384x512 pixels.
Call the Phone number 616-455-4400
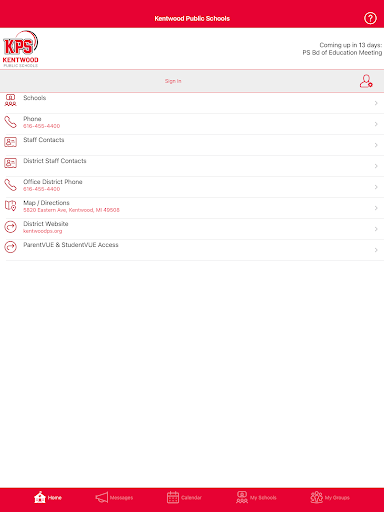coord(42,126)
